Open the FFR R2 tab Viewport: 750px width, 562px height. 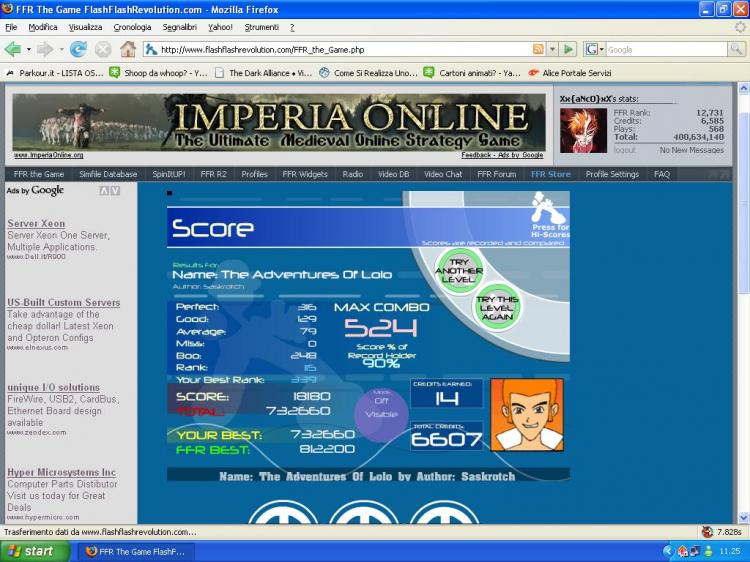pyautogui.click(x=213, y=174)
